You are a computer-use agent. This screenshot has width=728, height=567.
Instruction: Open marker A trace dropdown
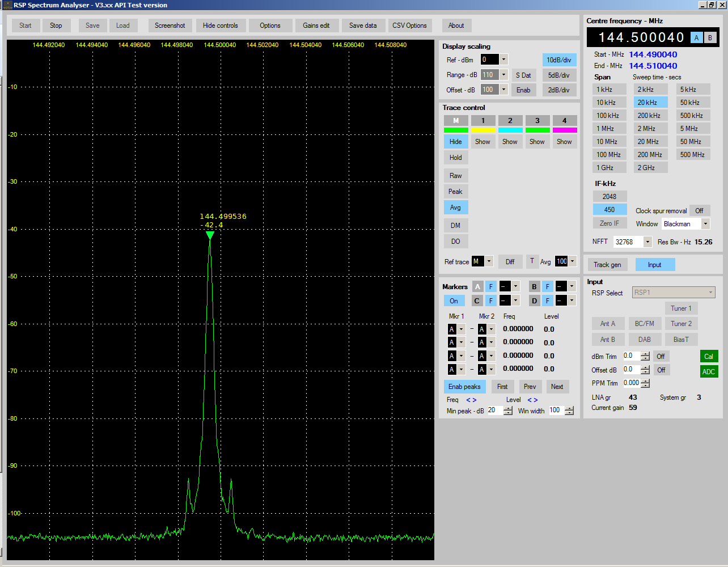[515, 286]
